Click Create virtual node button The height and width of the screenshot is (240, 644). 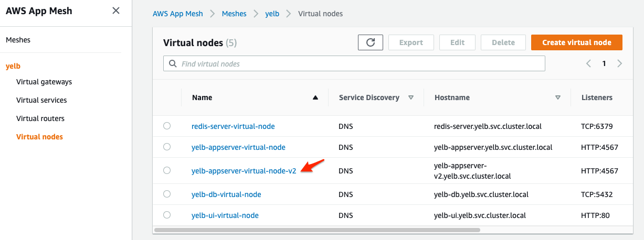pyautogui.click(x=576, y=42)
